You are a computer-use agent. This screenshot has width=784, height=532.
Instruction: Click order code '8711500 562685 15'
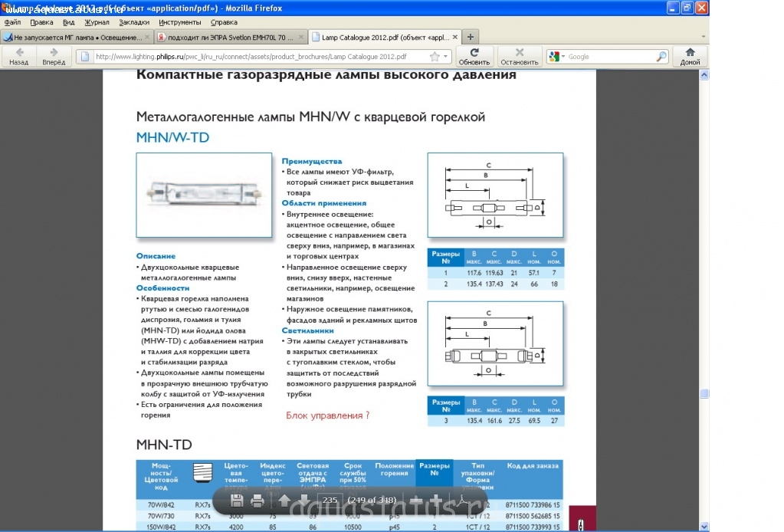(x=533, y=516)
